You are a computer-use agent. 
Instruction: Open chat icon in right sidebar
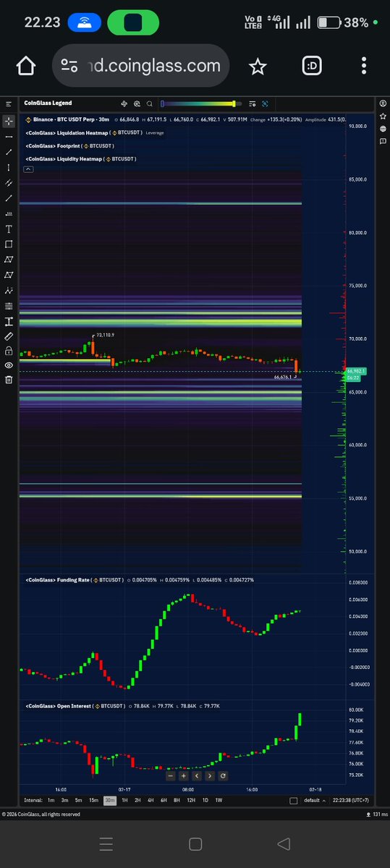[382, 141]
